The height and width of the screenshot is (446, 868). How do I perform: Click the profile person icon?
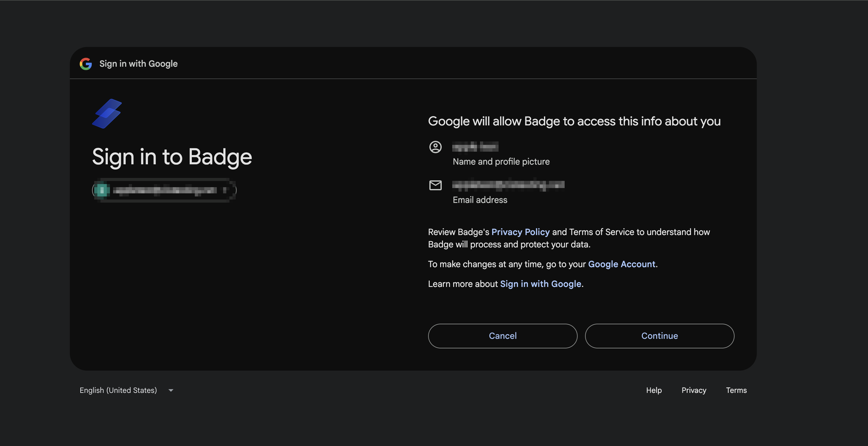point(435,147)
